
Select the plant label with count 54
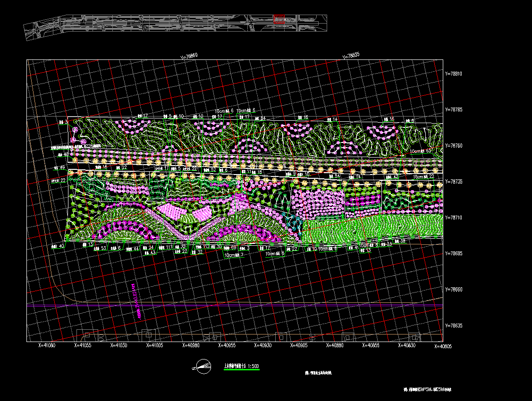click(x=335, y=176)
